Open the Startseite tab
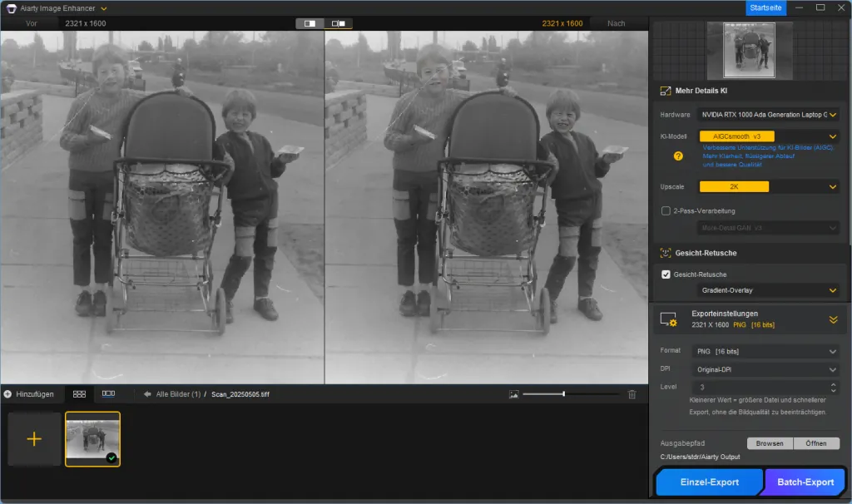 (765, 7)
